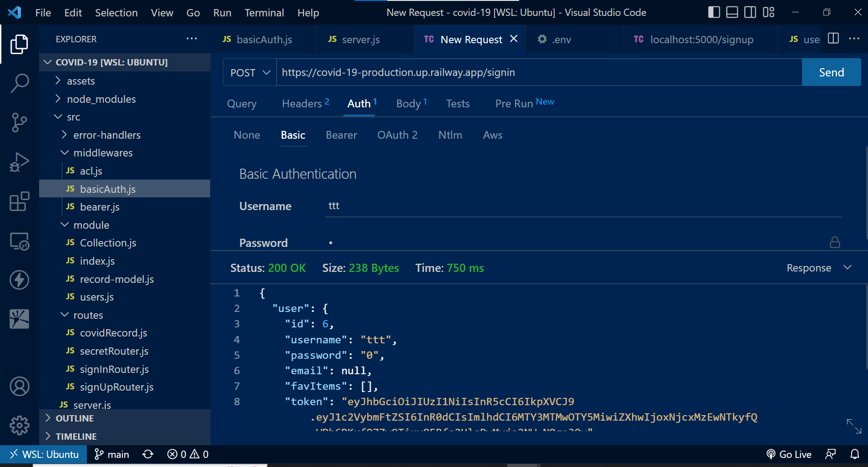Open errors and warnings count
Screen dimensions: 868x467
(x=188, y=454)
